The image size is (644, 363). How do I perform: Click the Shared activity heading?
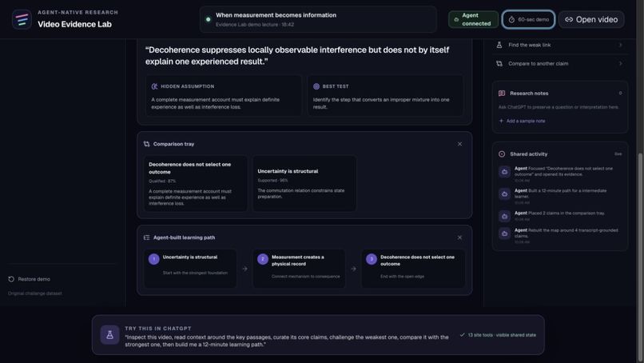point(528,154)
